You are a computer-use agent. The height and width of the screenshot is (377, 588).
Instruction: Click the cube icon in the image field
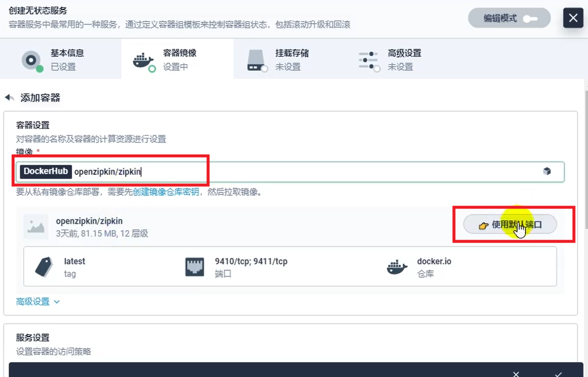point(547,171)
